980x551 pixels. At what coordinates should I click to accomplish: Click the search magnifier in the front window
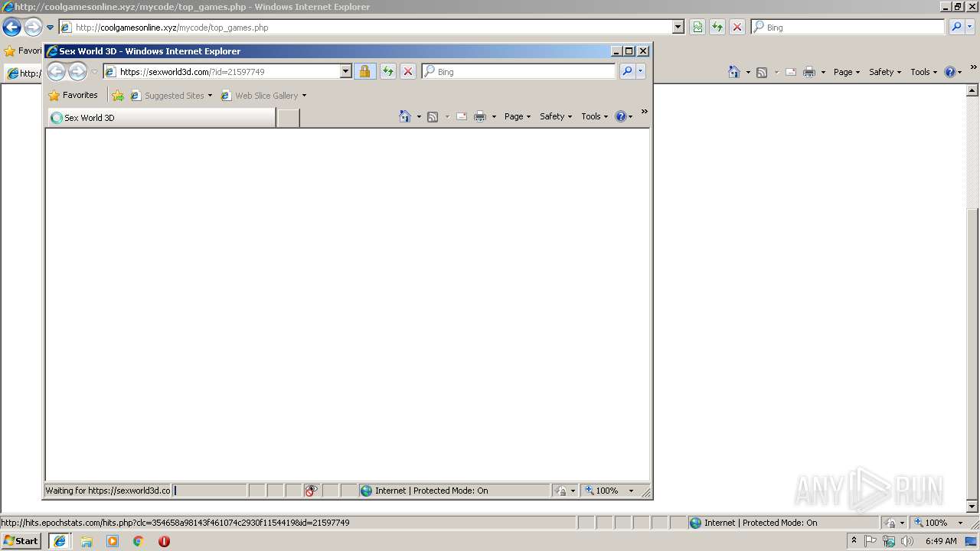pos(627,71)
